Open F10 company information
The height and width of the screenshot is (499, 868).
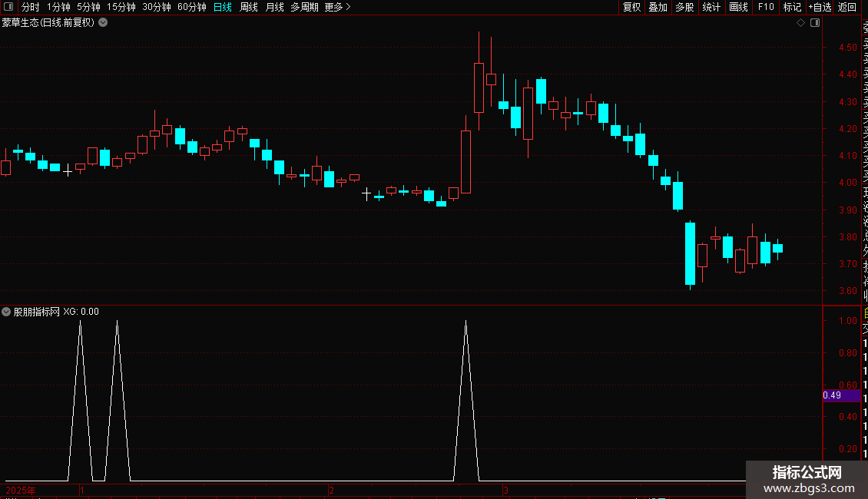point(766,7)
